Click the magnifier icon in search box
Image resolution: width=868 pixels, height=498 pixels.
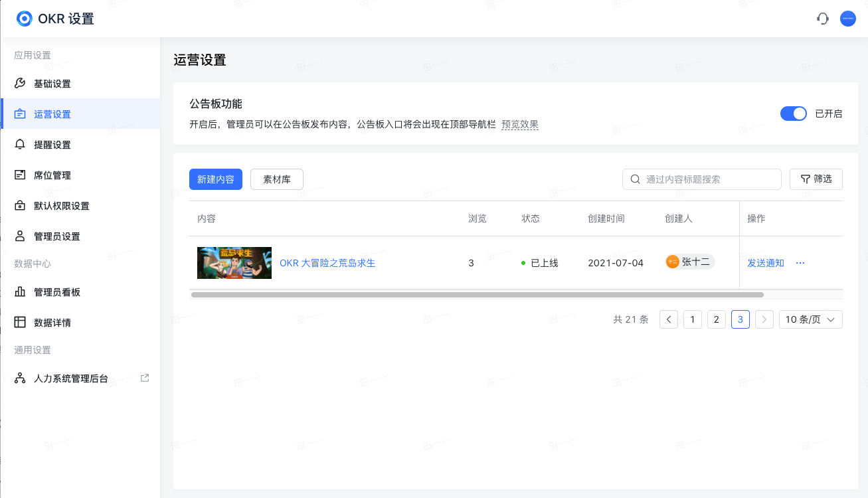[x=636, y=179]
